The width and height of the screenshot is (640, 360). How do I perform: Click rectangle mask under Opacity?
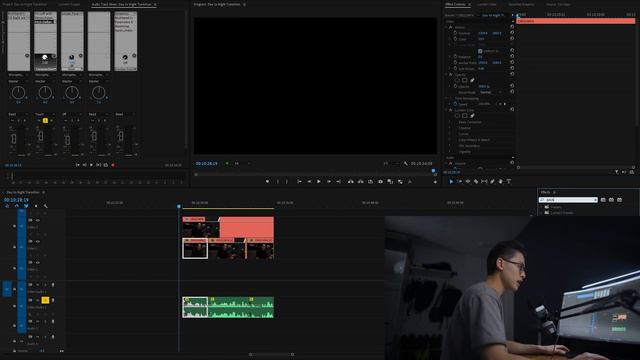464,80
